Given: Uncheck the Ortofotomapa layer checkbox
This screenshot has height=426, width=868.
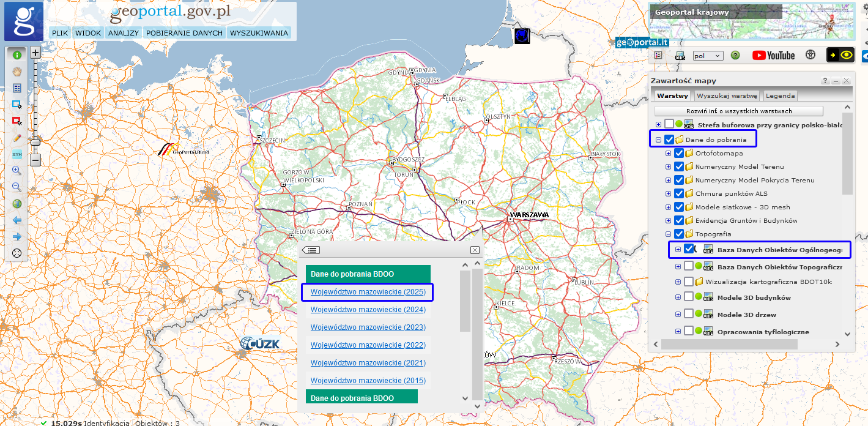Looking at the screenshot, I should click(678, 153).
